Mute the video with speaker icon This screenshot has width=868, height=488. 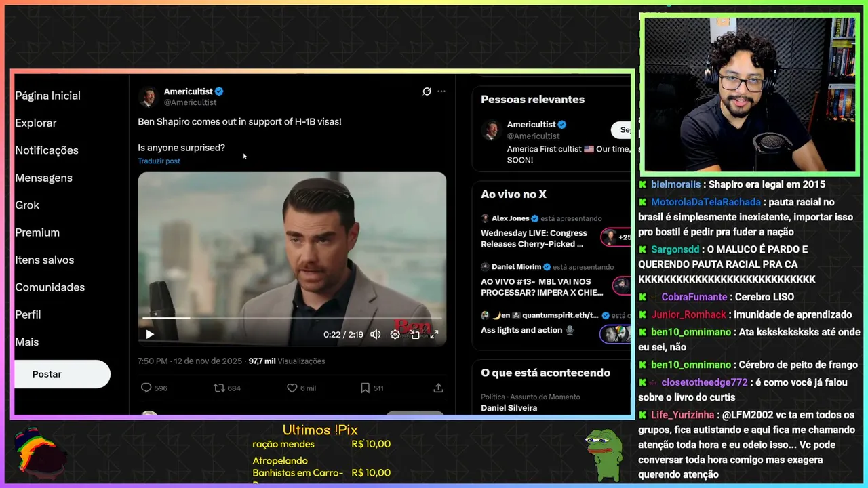pyautogui.click(x=375, y=334)
